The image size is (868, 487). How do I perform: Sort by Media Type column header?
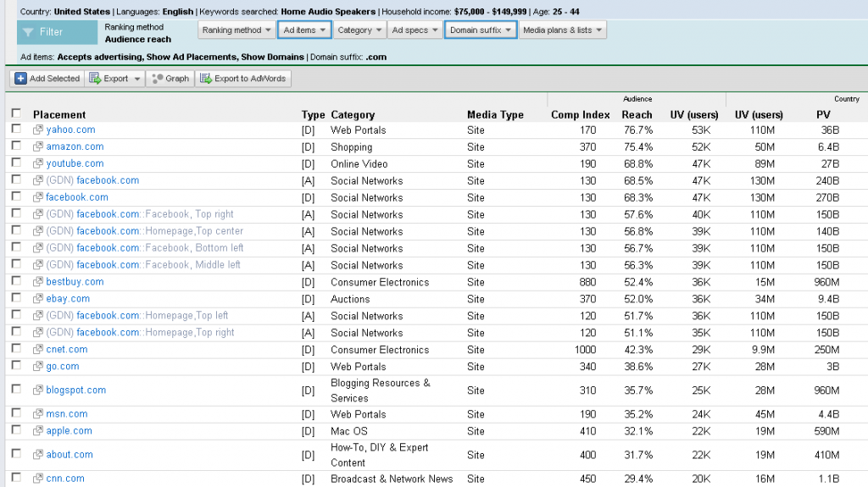click(x=495, y=114)
